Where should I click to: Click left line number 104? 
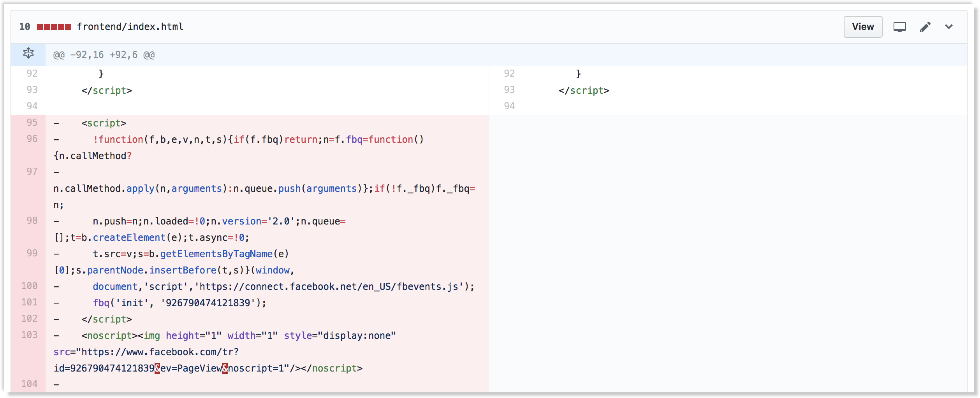tap(29, 384)
